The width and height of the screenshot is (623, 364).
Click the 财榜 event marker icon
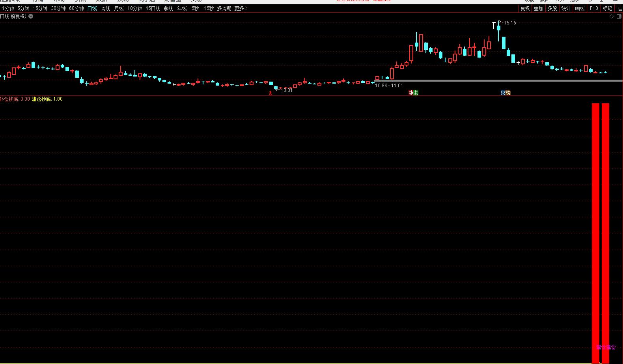(x=505, y=93)
